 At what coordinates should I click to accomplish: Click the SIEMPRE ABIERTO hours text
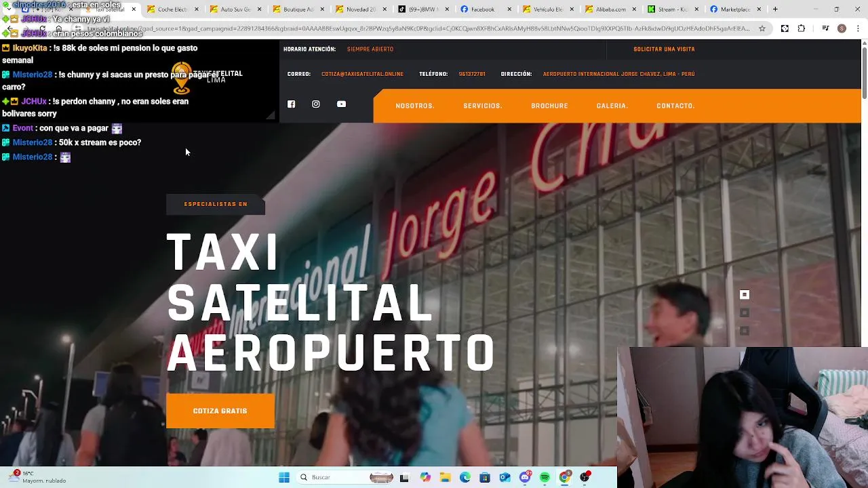point(370,49)
